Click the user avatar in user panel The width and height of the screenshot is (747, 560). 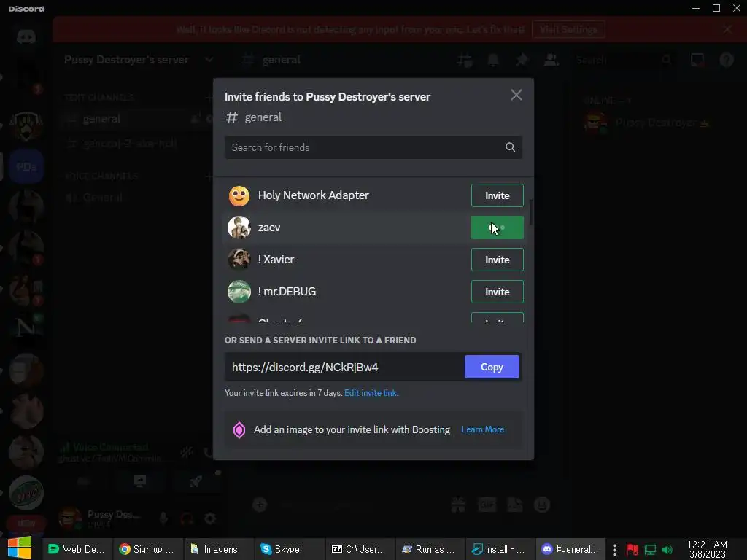pos(69,518)
